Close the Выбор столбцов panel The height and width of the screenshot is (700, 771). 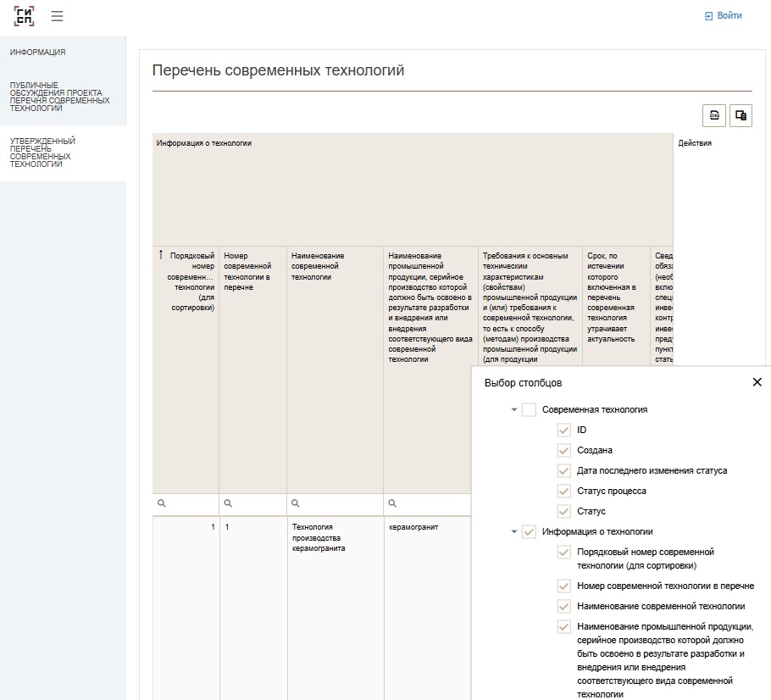point(757,382)
